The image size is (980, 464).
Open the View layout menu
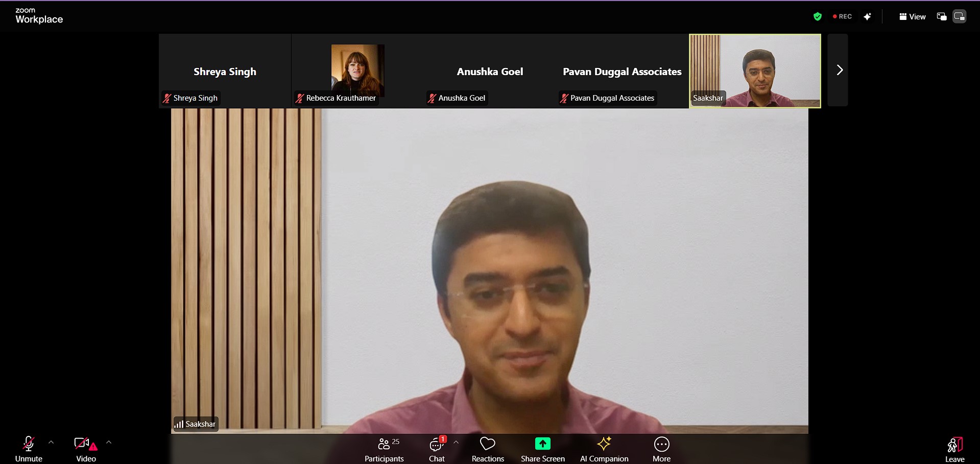click(913, 16)
